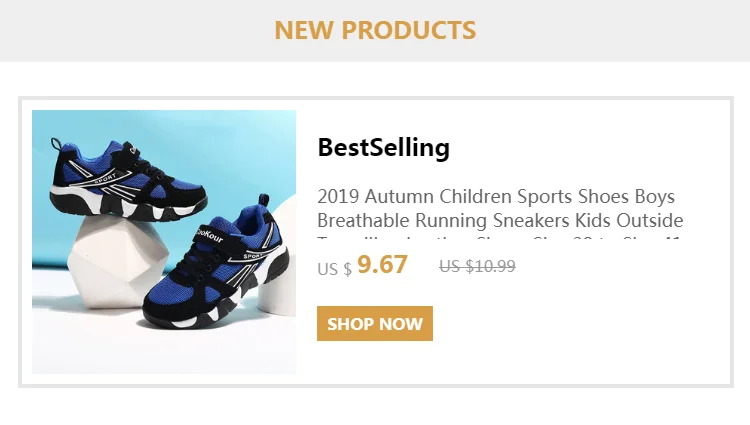
Task: Click the BestSelling product heading
Action: [383, 148]
